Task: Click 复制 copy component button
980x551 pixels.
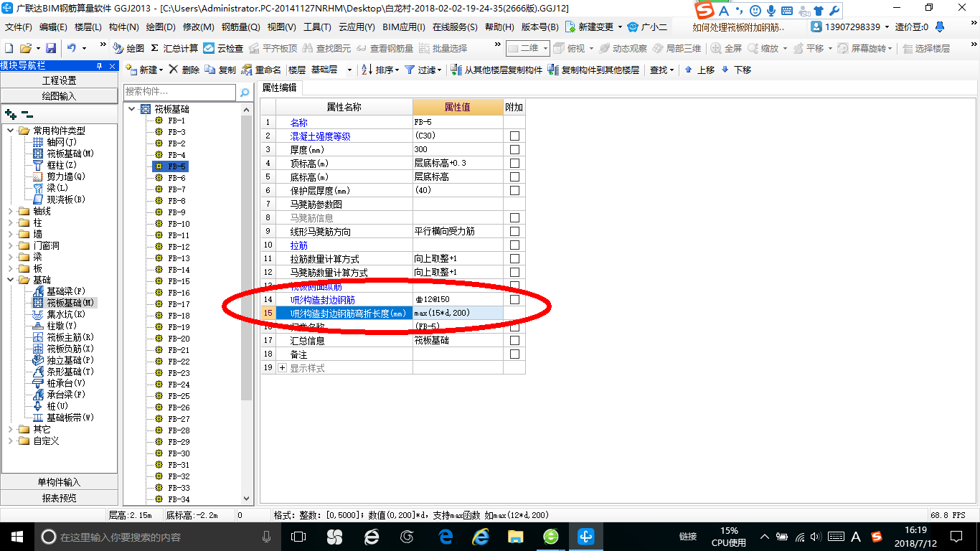Action: click(220, 70)
